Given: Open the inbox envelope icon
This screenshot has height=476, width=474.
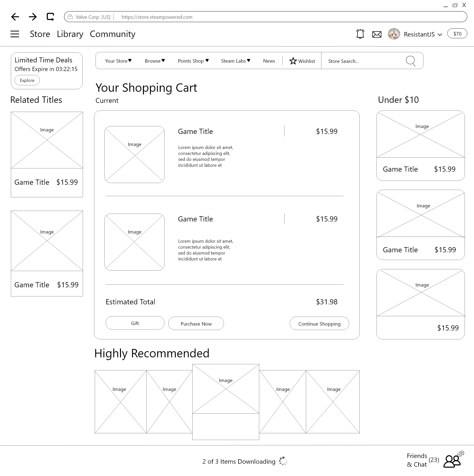Looking at the screenshot, I should (x=377, y=34).
